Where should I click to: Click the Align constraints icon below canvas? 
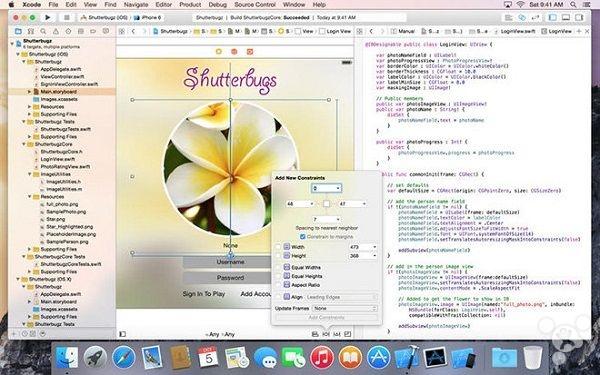point(315,334)
